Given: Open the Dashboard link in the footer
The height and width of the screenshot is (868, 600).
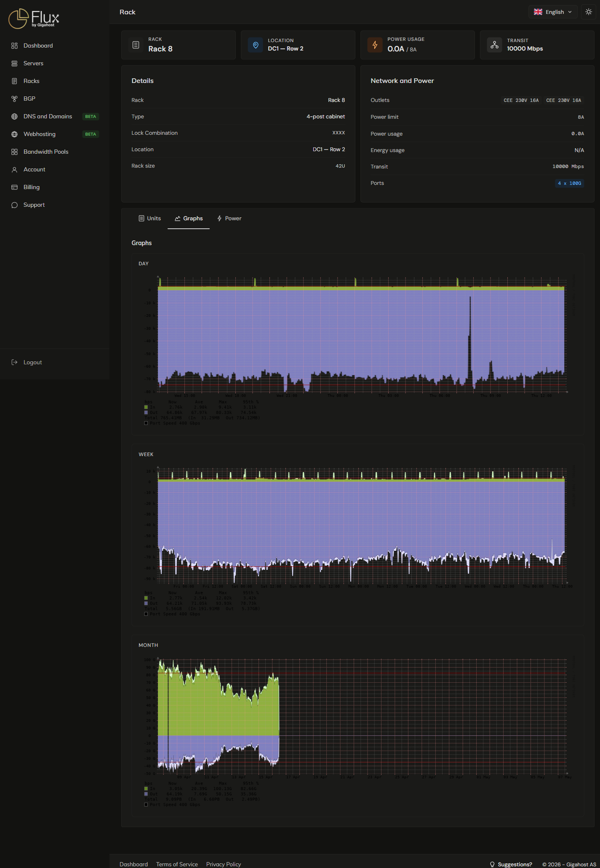Looking at the screenshot, I should point(133,864).
